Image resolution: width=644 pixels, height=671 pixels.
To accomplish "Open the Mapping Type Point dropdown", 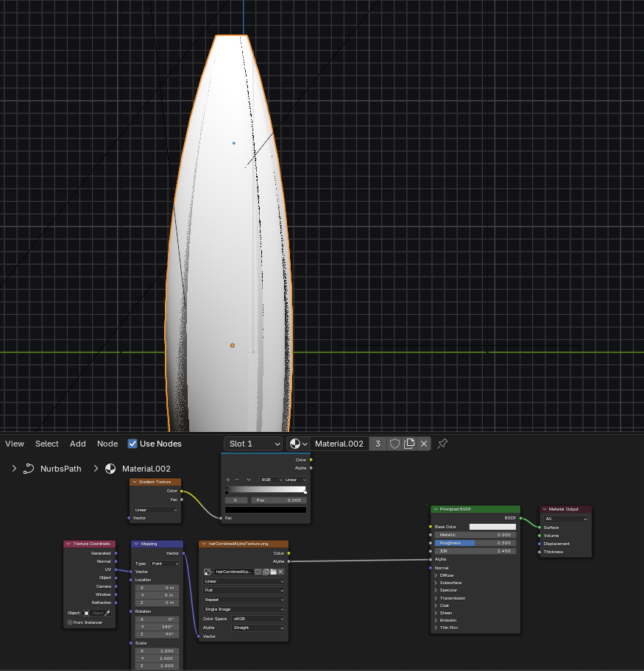I will 165,564.
